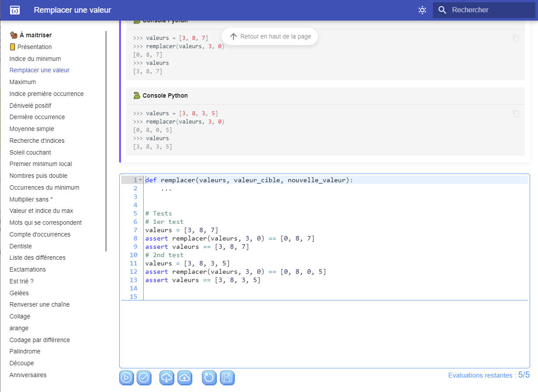This screenshot has height=392, width=538.
Task: Collapse code fold arrow on line 1
Action: 140,180
